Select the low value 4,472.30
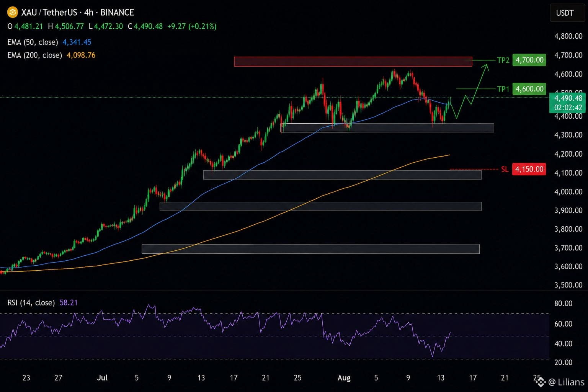 (x=108, y=26)
